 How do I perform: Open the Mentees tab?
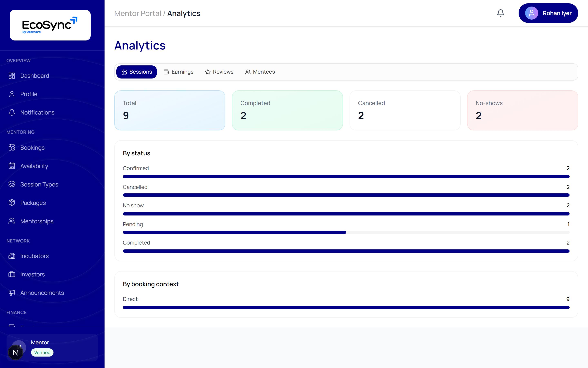(260, 72)
